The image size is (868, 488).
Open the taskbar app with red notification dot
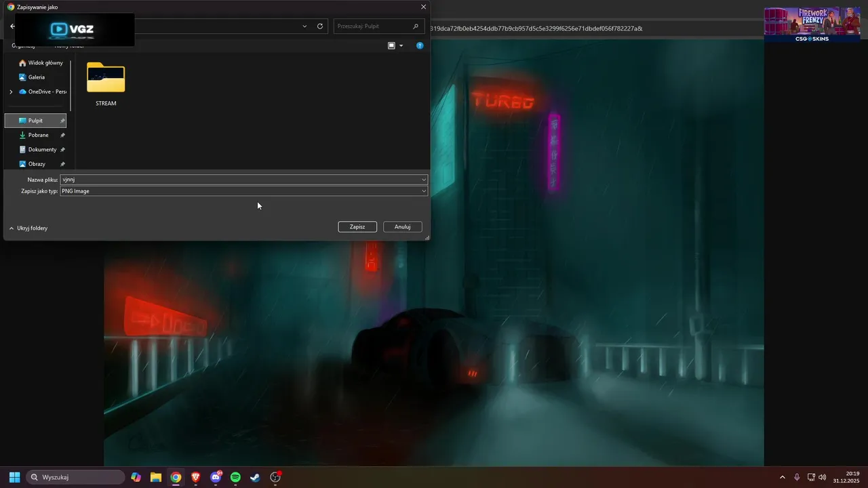275,477
